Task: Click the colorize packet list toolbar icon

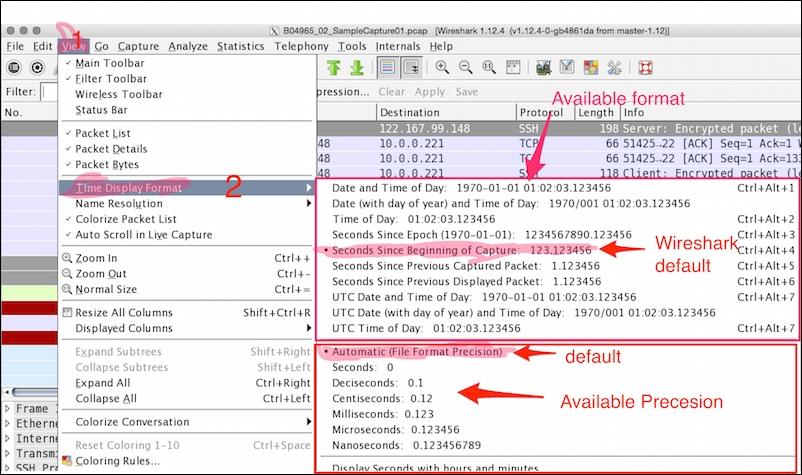Action: click(386, 68)
